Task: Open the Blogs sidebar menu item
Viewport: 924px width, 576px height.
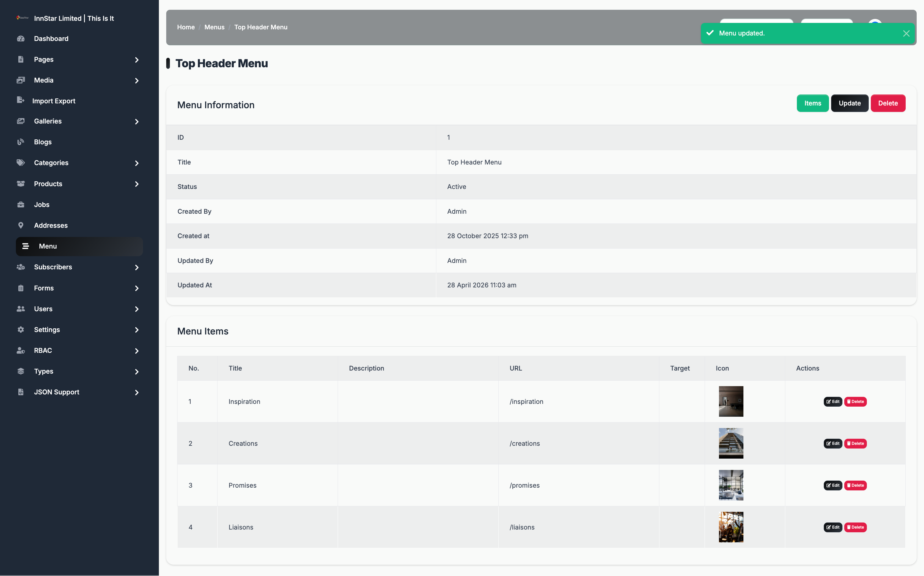Action: 79,142
